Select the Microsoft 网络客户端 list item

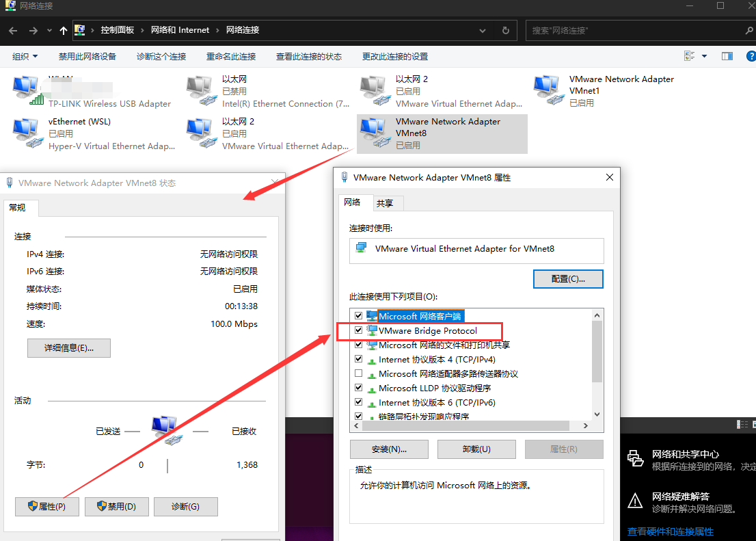[420, 316]
